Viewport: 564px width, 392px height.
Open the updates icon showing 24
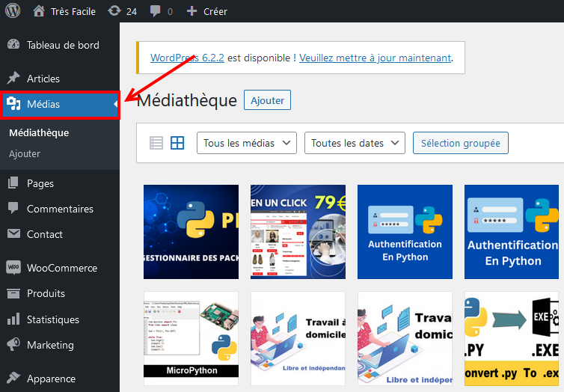114,10
